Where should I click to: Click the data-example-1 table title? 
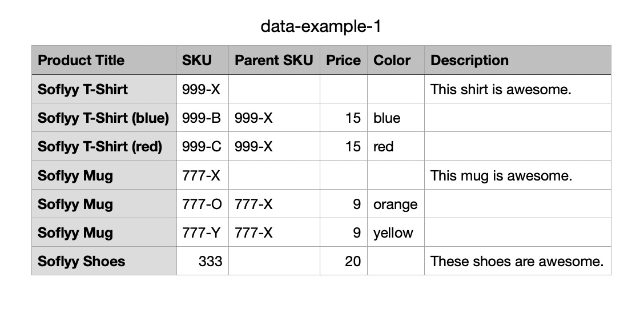click(320, 26)
